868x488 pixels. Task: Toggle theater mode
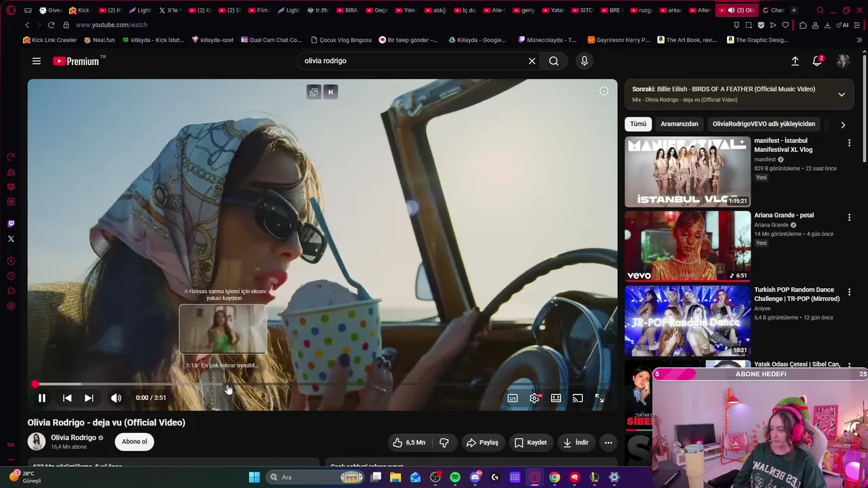click(556, 398)
